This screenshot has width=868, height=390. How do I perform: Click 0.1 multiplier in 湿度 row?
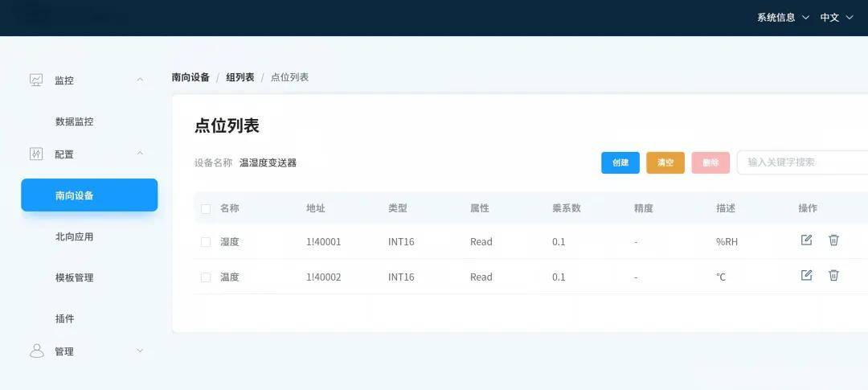559,242
